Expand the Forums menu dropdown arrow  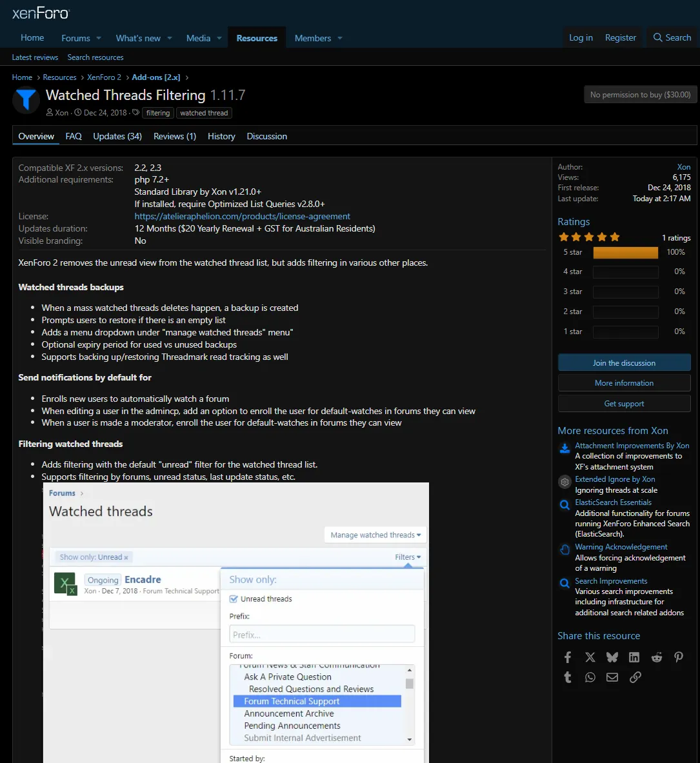click(99, 39)
